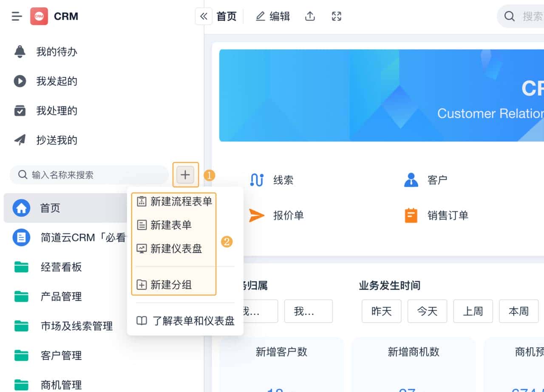Toggle the 昨天 date filter
Viewport: 544px width, 392px height.
[381, 311]
